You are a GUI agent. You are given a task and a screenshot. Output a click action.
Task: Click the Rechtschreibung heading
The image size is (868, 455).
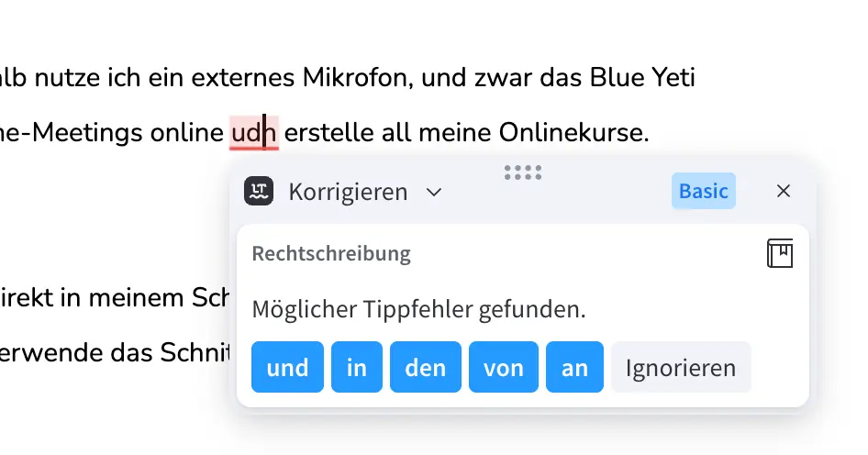pos(331,254)
